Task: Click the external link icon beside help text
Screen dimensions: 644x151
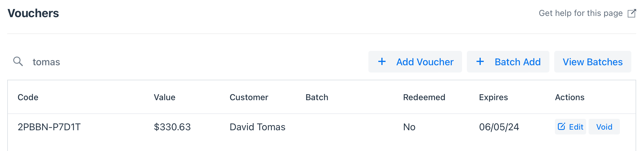Action: pos(632,13)
